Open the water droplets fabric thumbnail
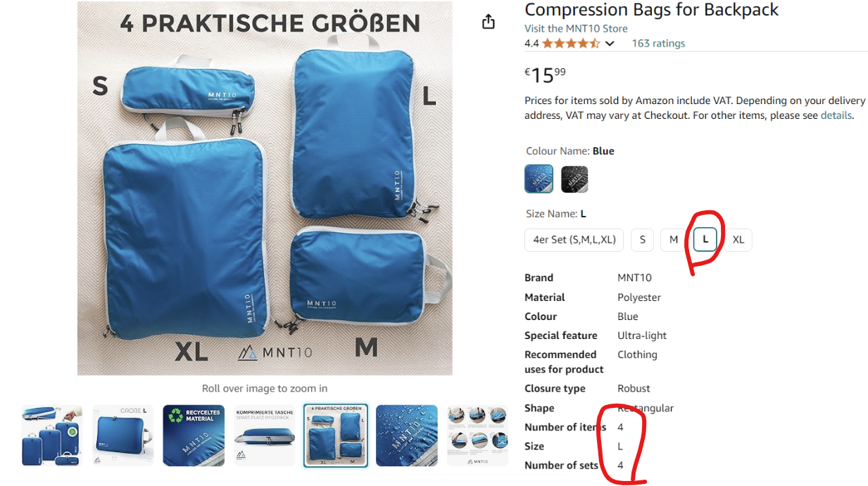This screenshot has width=868, height=486. (x=407, y=435)
